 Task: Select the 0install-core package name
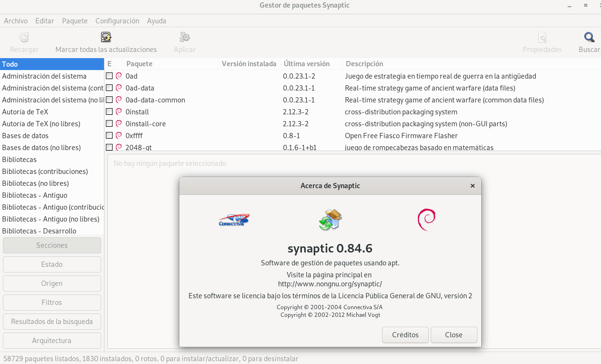pyautogui.click(x=145, y=124)
